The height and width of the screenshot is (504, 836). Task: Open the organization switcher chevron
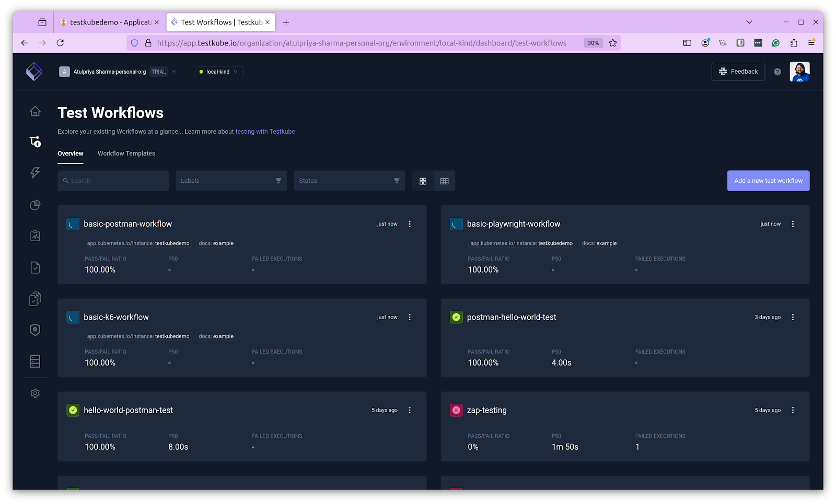tap(174, 72)
